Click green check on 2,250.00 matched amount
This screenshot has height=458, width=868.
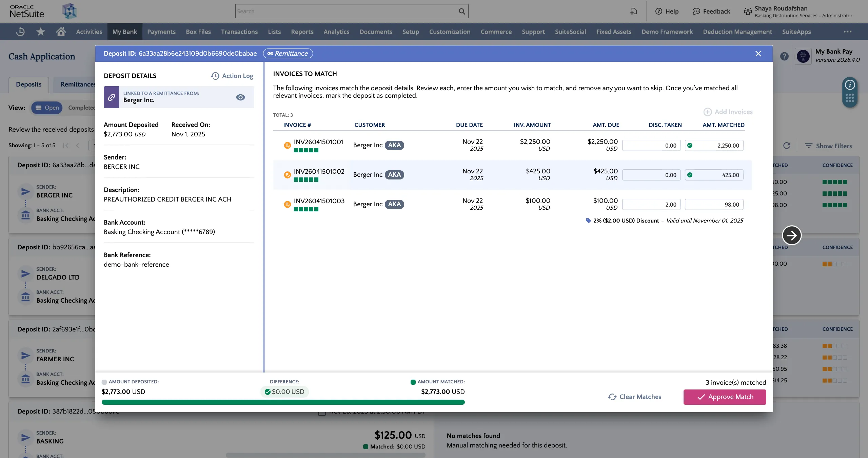click(690, 146)
